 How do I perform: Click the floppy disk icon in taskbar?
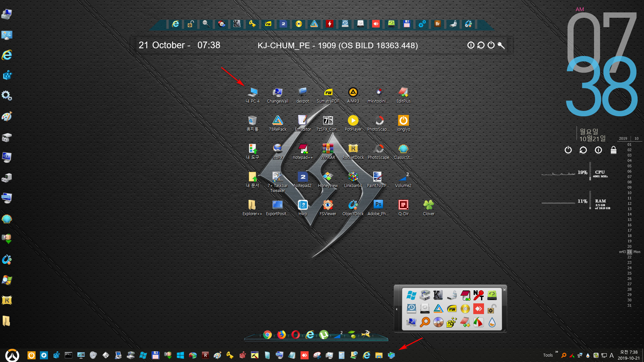155,355
